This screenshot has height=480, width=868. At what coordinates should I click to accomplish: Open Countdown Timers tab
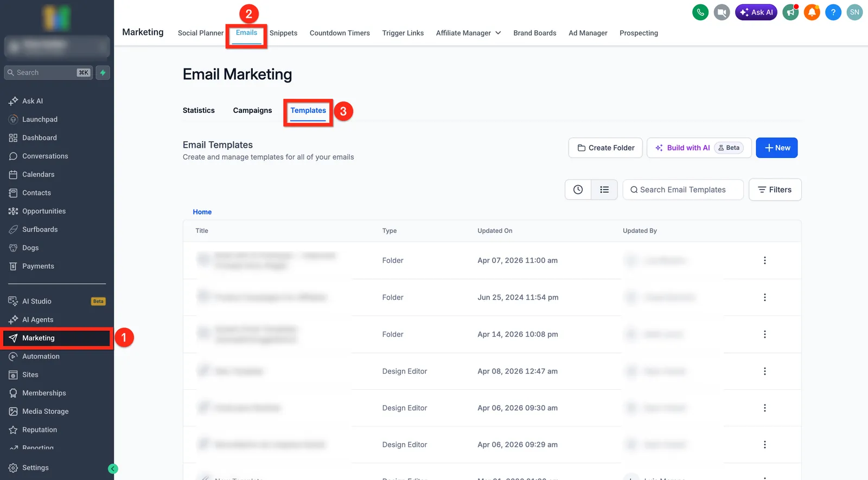[340, 33]
